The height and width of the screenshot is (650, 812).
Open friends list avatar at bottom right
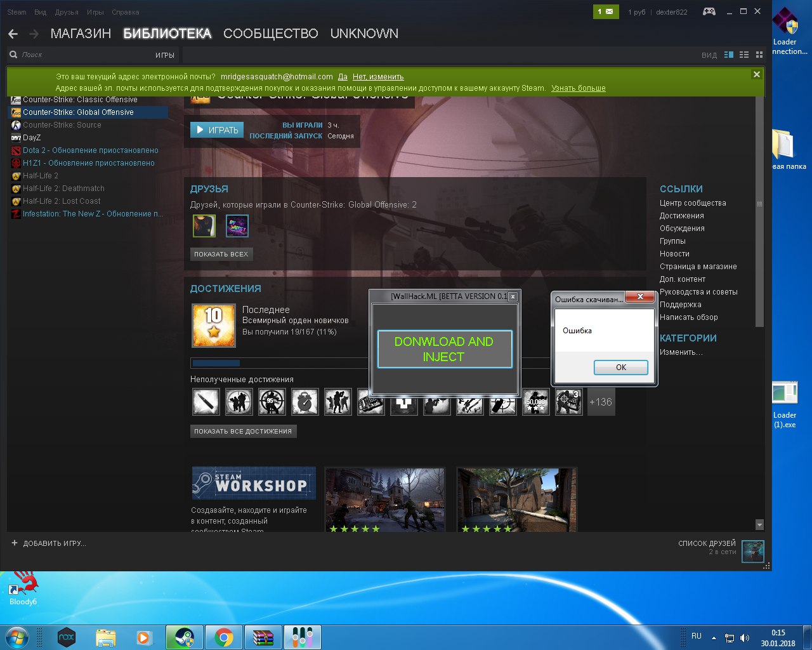753,551
